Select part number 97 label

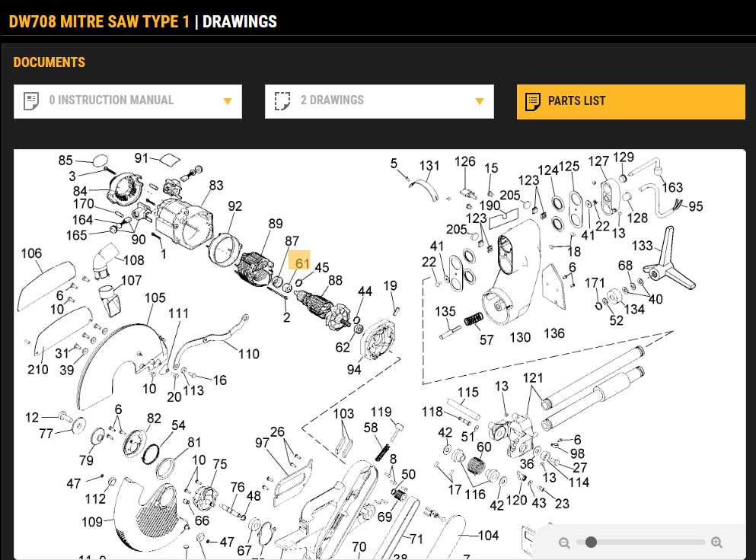coord(263,443)
